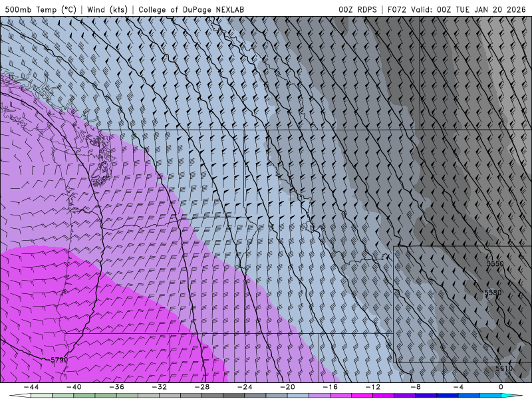Click the -44 colorbar tick label
The width and height of the screenshot is (532, 399).
point(31,387)
